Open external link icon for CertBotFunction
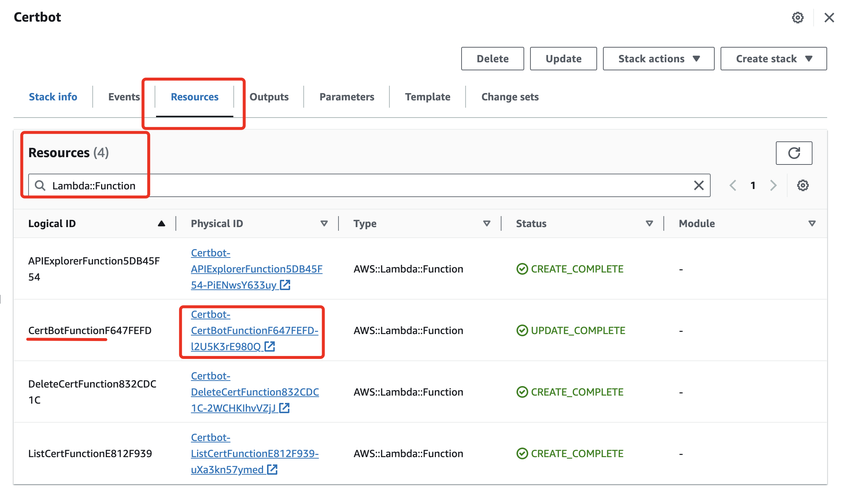 [x=270, y=346]
